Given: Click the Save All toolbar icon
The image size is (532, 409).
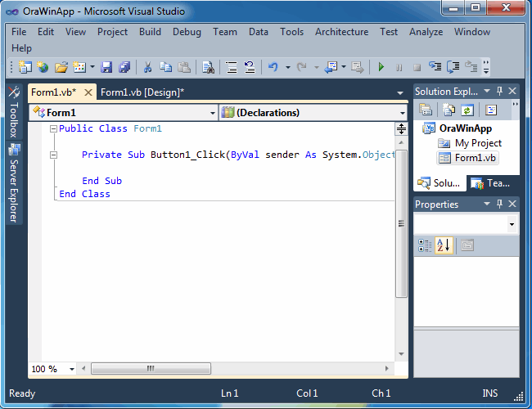Looking at the screenshot, I should tap(124, 67).
